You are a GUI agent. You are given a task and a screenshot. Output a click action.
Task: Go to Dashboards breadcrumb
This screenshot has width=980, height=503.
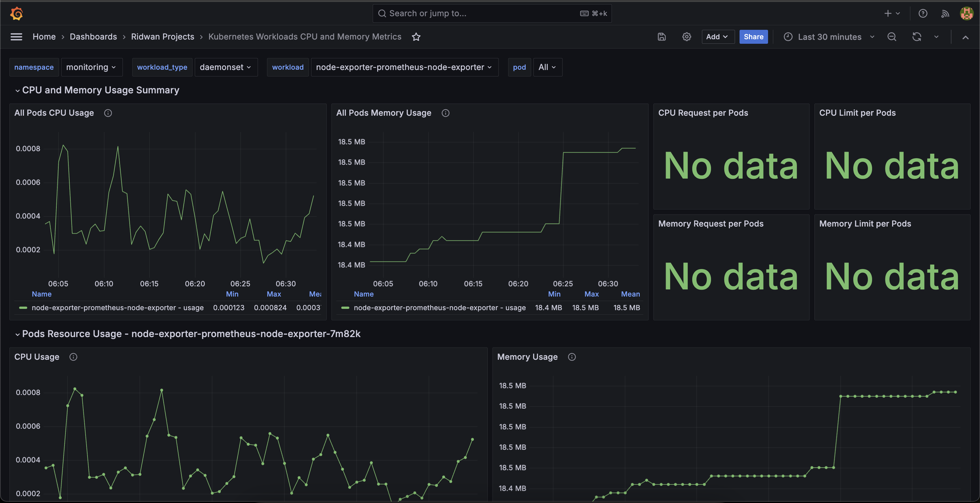[93, 37]
